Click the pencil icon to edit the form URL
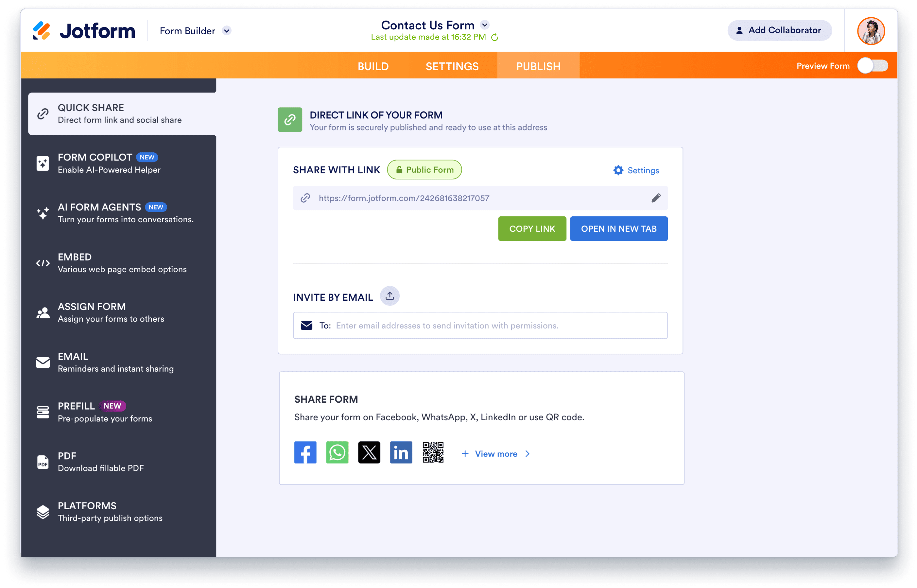This screenshot has width=917, height=588. coord(656,198)
